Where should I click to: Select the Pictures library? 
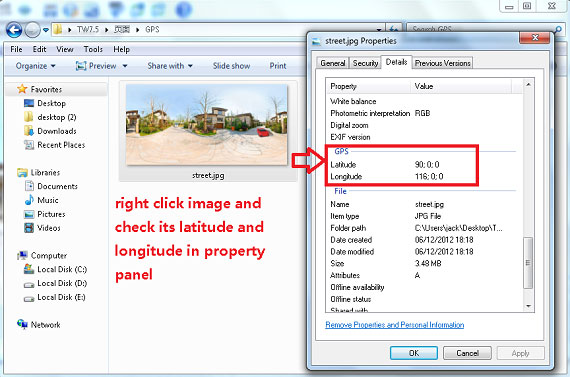(x=51, y=214)
